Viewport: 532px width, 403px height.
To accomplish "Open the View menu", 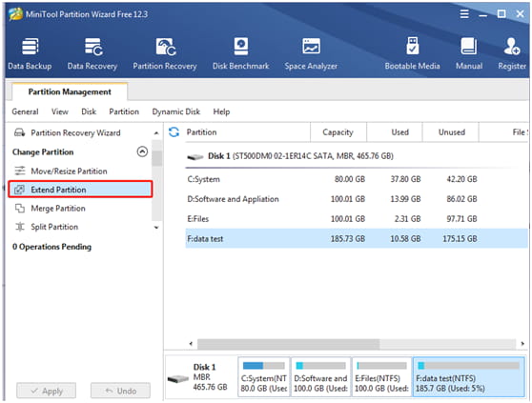I will [x=60, y=111].
